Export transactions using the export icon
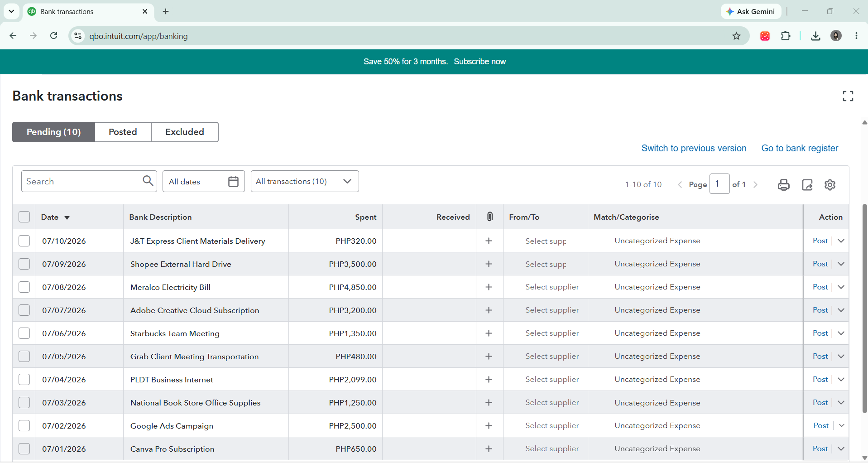The image size is (868, 463). (x=807, y=185)
